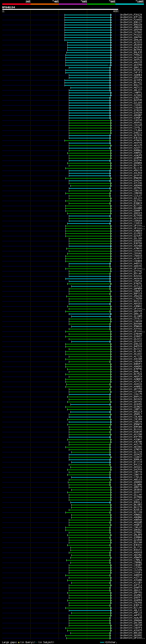Select hit label UniRef100_B2TPD5
Screen dimensions: 146x644
[131, 216]
